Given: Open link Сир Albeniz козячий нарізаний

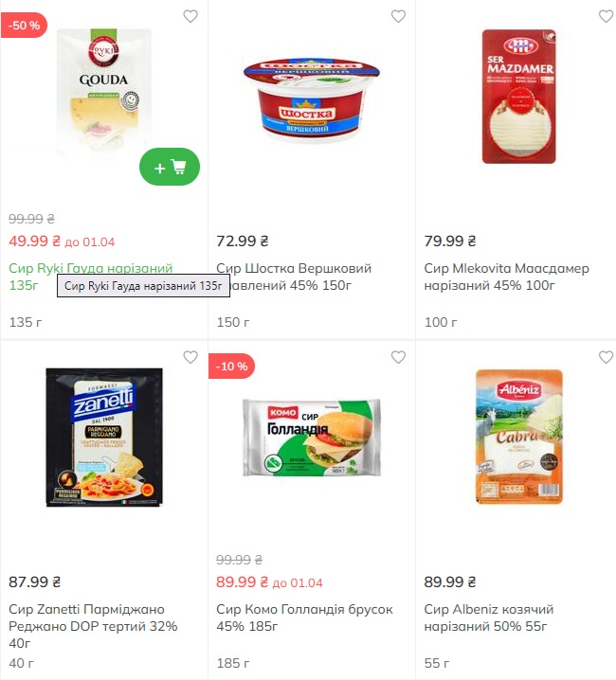Looking at the screenshot, I should tap(489, 617).
